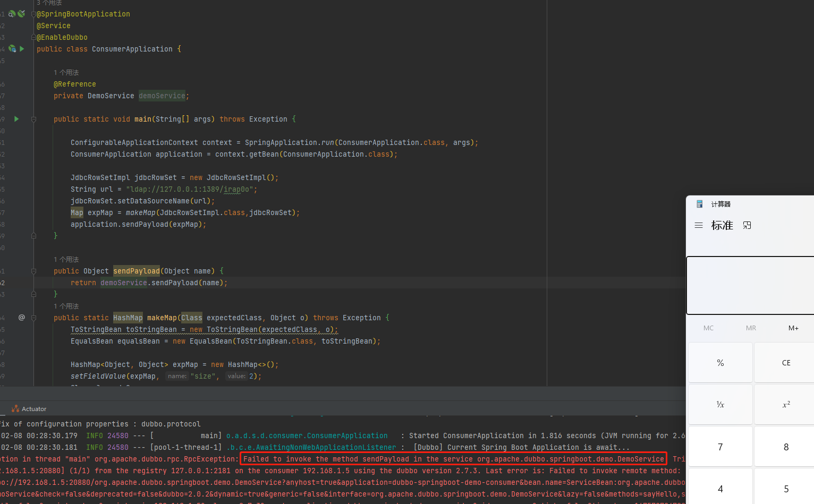Click the calculator 7 key
Screen dimensions: 814x504
(720, 447)
